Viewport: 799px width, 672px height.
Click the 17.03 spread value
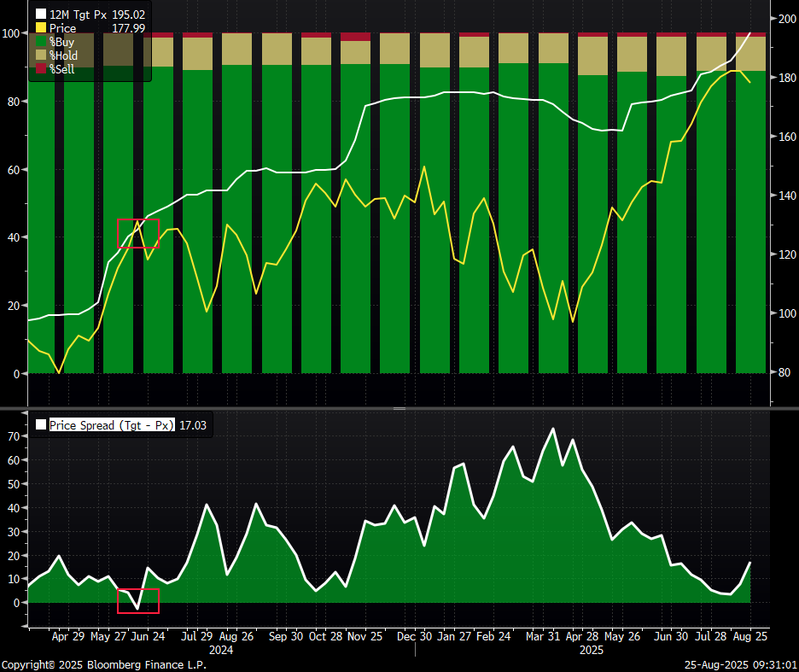(x=193, y=425)
